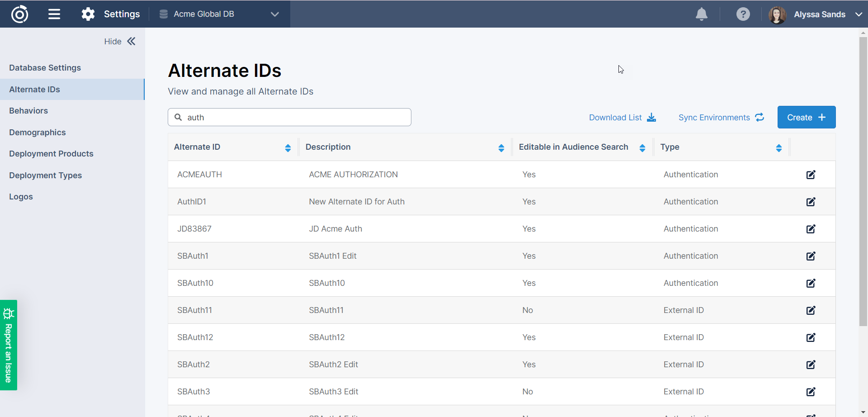Click the home logo icon
The image size is (868, 417).
[x=19, y=14]
